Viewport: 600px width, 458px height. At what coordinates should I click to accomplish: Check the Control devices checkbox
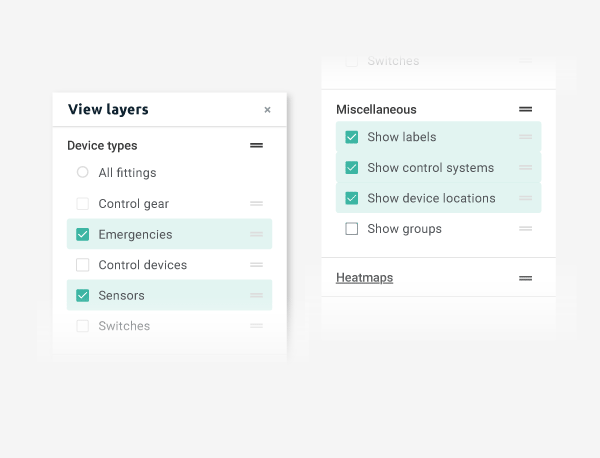(82, 265)
